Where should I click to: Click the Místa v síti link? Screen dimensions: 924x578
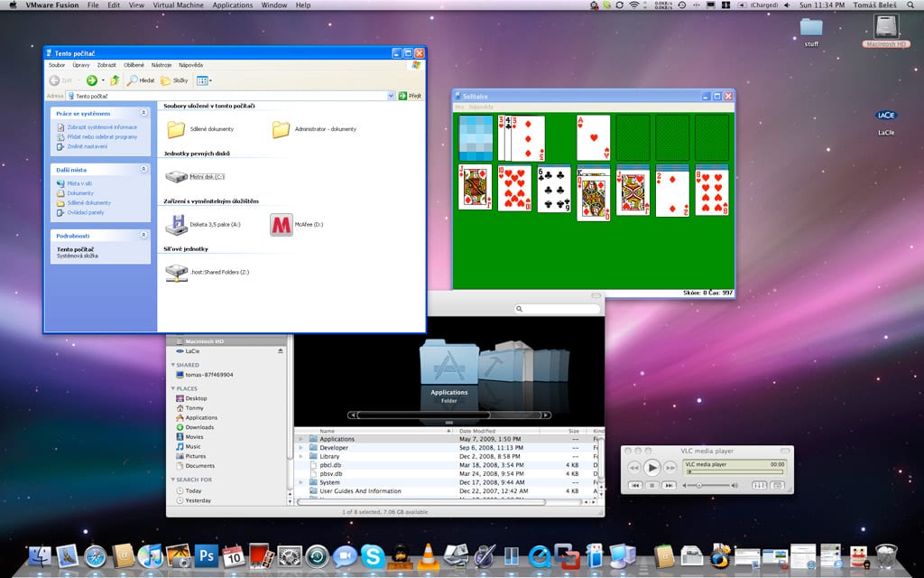tap(79, 183)
